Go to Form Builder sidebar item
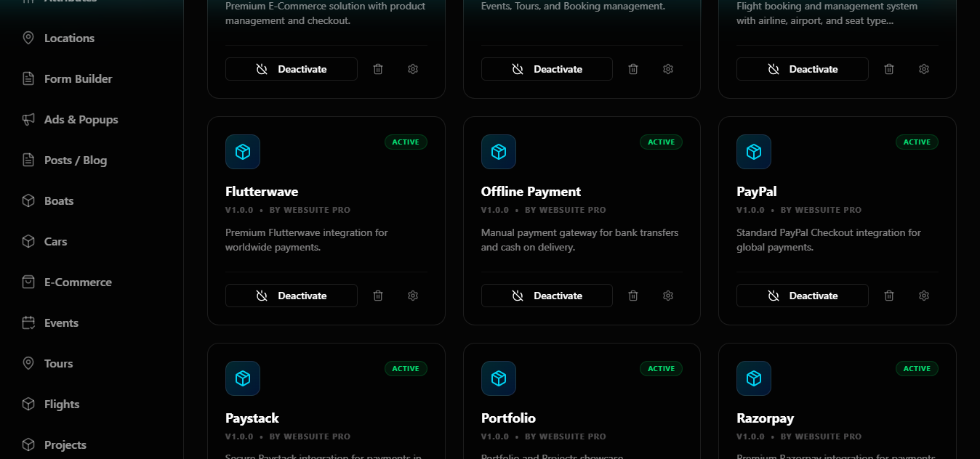Screen dimensions: 980x459 (78, 78)
